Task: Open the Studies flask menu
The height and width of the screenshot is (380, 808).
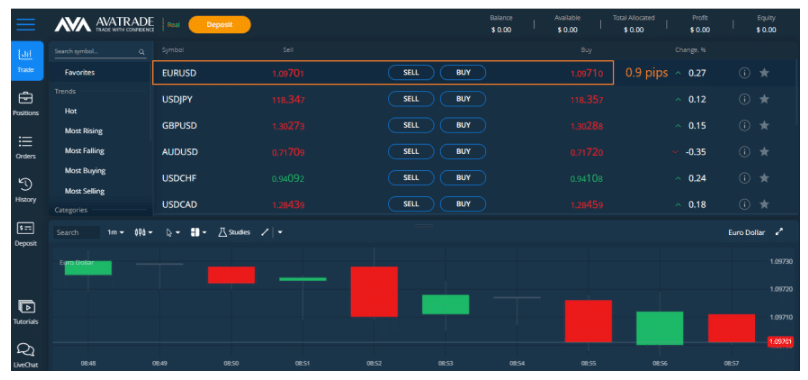Action: click(234, 232)
